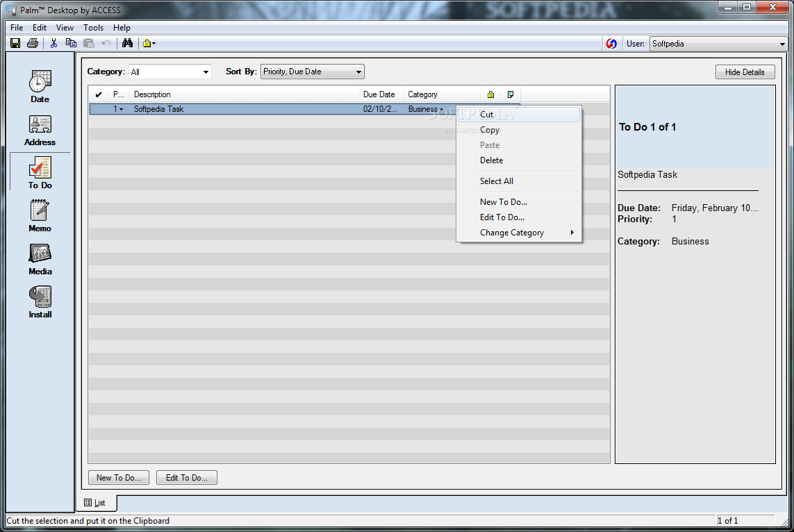Choose Edit To Do... from context menu
Image resolution: width=794 pixels, height=532 pixels.
pyautogui.click(x=518, y=217)
